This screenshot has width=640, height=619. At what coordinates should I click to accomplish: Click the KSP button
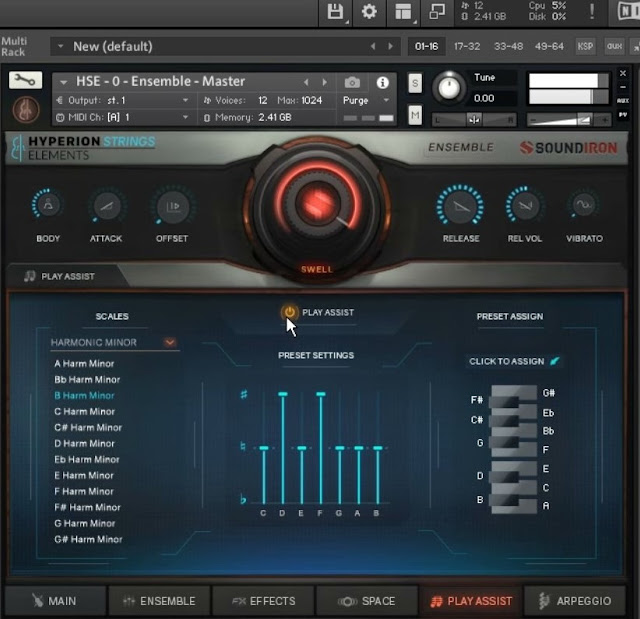[x=585, y=46]
